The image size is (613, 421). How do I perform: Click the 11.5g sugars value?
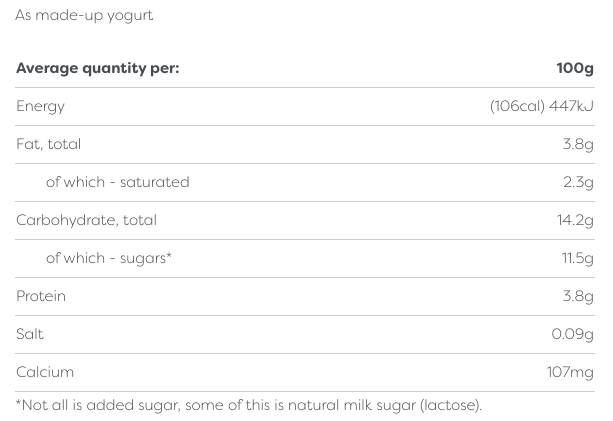point(576,258)
